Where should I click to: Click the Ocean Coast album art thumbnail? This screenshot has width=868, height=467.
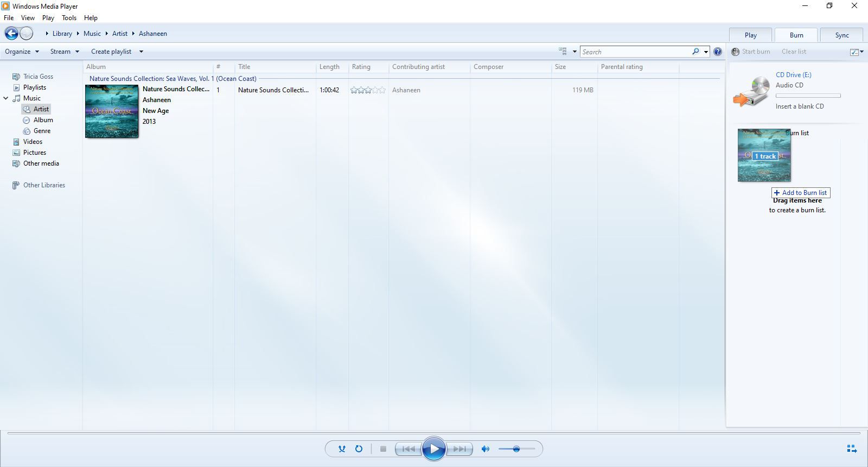coord(112,111)
